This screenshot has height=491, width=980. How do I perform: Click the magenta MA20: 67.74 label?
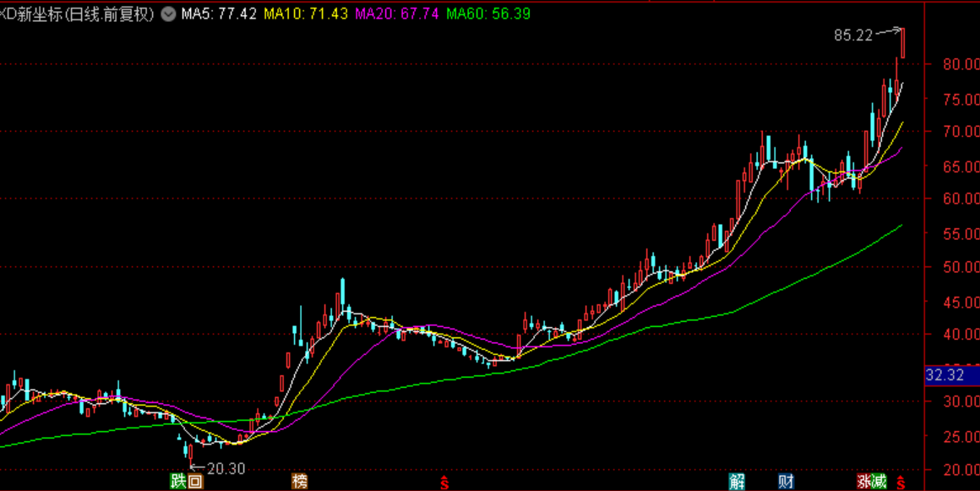pyautogui.click(x=396, y=14)
